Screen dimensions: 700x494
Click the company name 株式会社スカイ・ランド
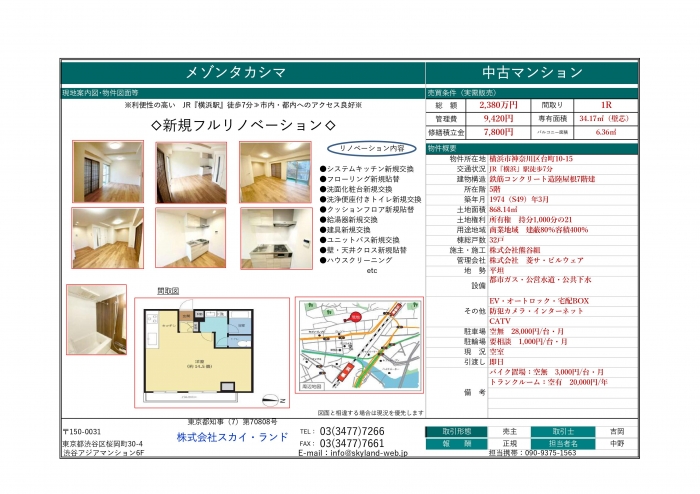click(x=232, y=437)
